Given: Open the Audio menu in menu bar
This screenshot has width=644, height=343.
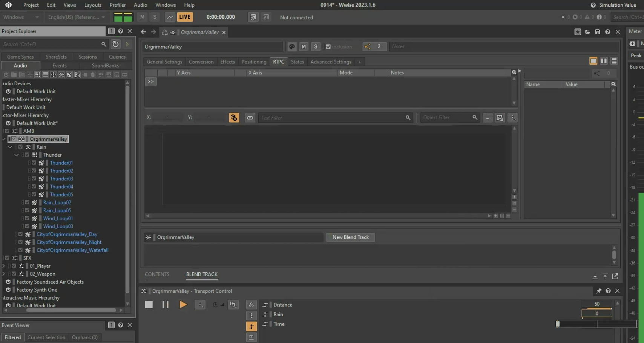Looking at the screenshot, I should point(140,5).
